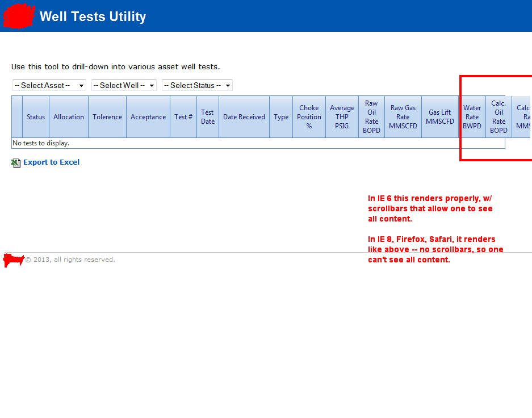Click the Average THP PSIG header
Image resolution: width=532 pixels, height=418 pixels.
[x=342, y=117]
